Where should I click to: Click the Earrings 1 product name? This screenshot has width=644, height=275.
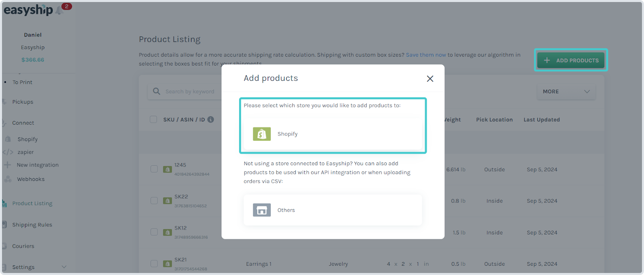(259, 264)
